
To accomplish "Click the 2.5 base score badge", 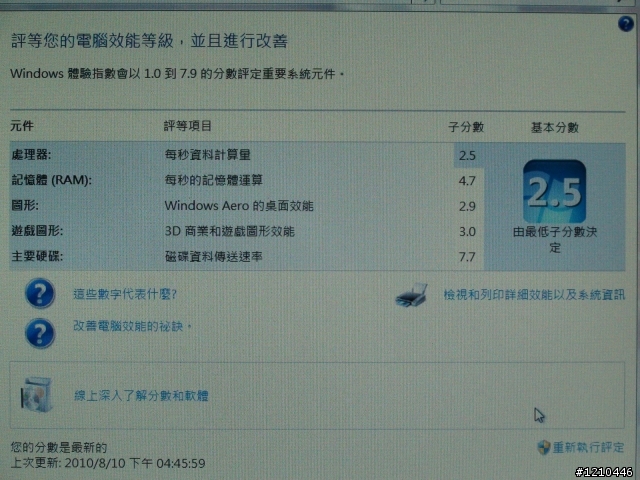I will (554, 191).
